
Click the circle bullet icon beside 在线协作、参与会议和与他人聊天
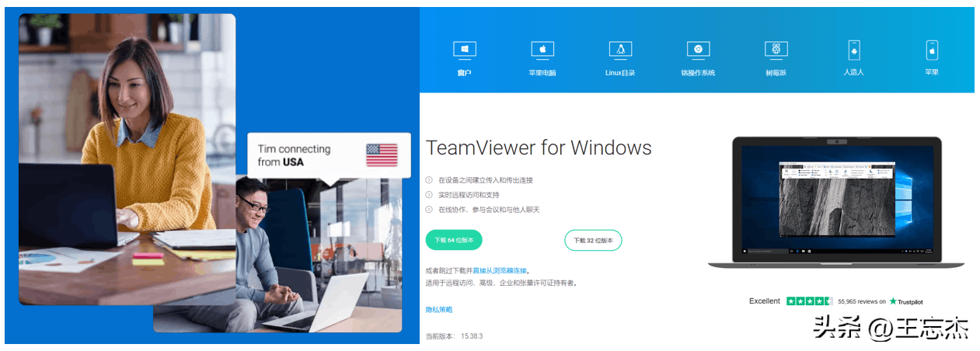coord(429,210)
